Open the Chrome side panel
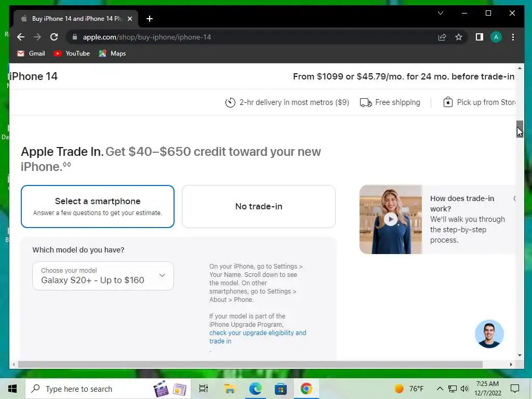 point(480,37)
